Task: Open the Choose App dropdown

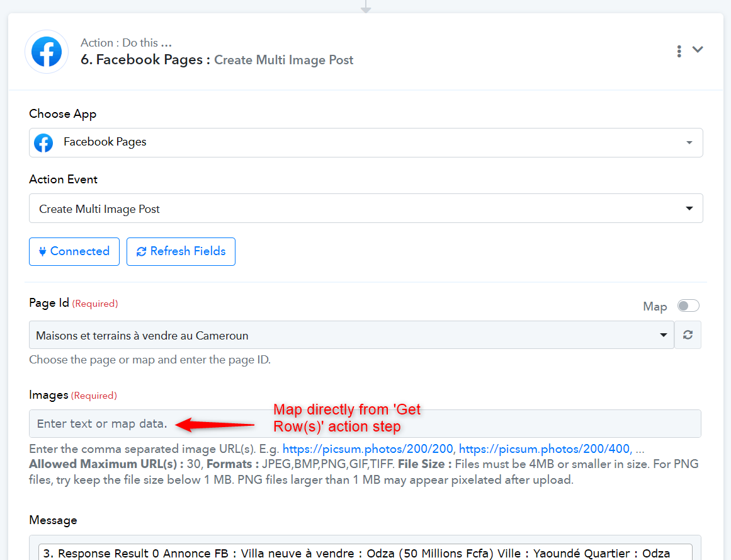Action: tap(366, 143)
